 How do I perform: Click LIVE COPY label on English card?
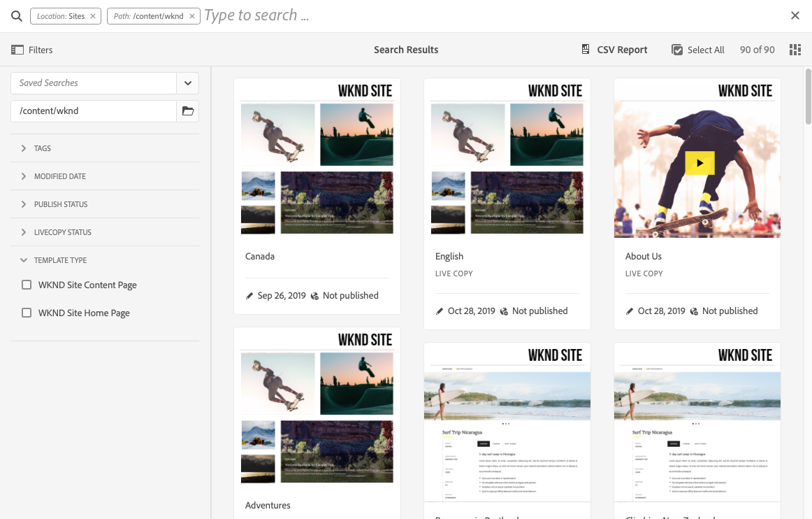coord(454,273)
